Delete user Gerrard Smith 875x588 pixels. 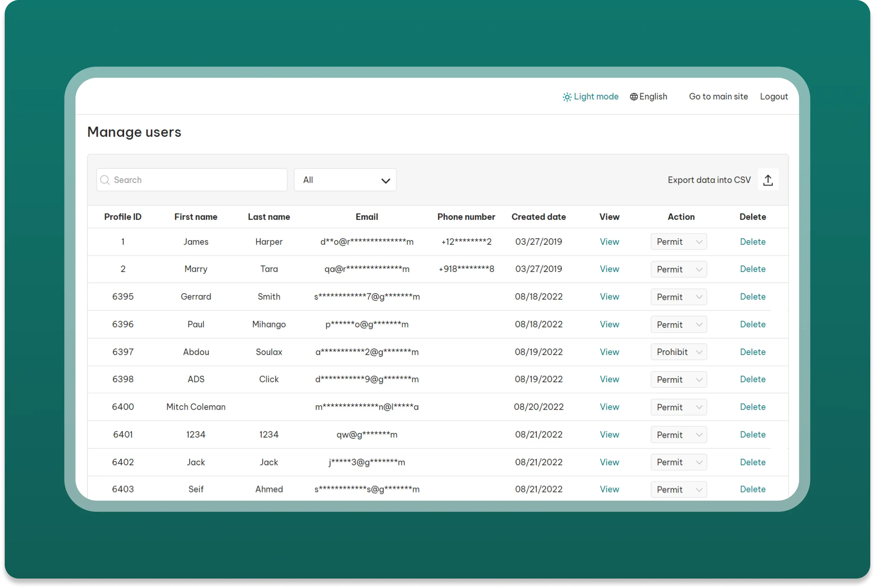pyautogui.click(x=752, y=297)
